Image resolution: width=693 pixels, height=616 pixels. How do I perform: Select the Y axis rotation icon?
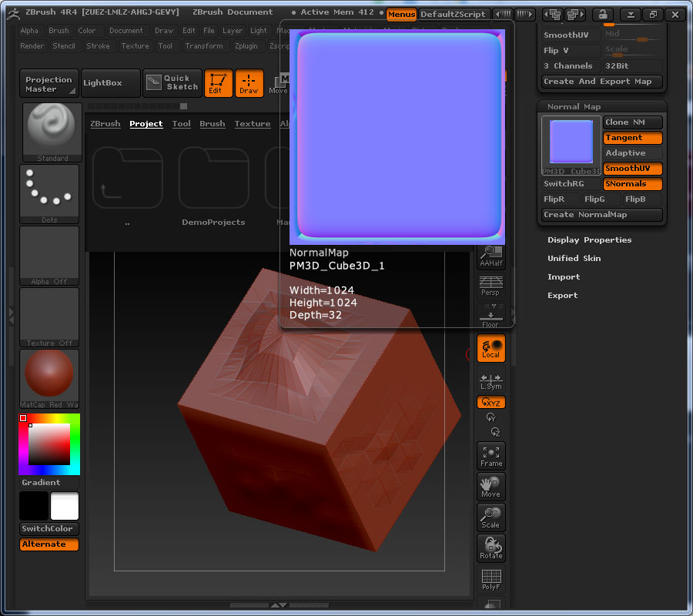coord(490,417)
